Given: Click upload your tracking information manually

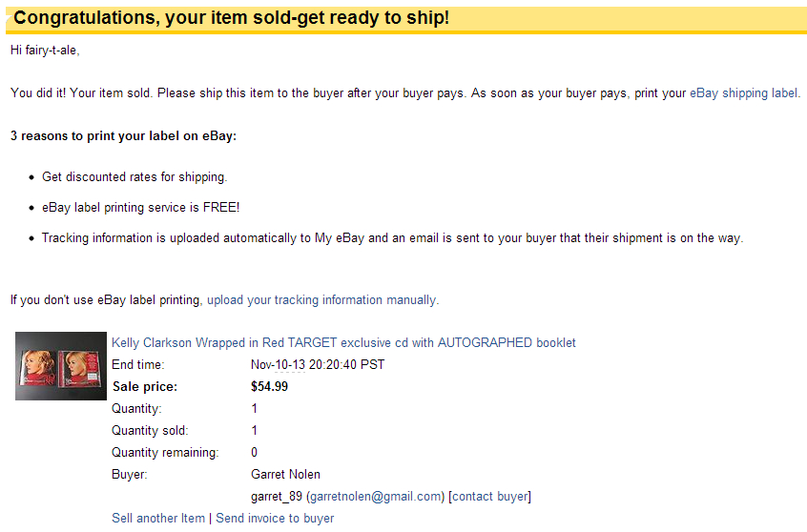Looking at the screenshot, I should click(x=321, y=300).
